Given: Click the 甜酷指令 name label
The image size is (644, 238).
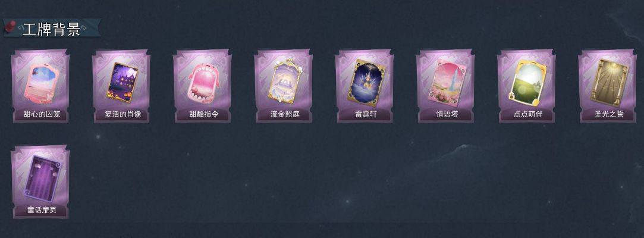Looking at the screenshot, I should coord(204,114).
